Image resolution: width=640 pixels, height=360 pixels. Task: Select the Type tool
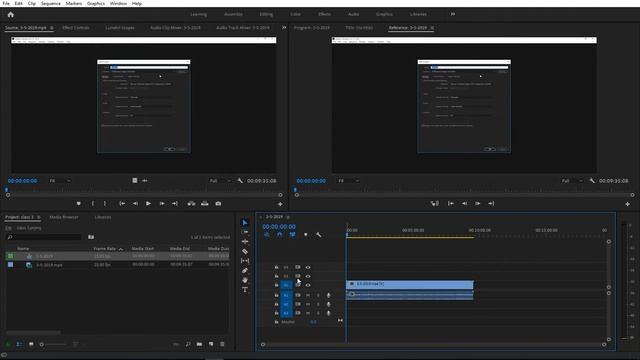[x=245, y=290]
